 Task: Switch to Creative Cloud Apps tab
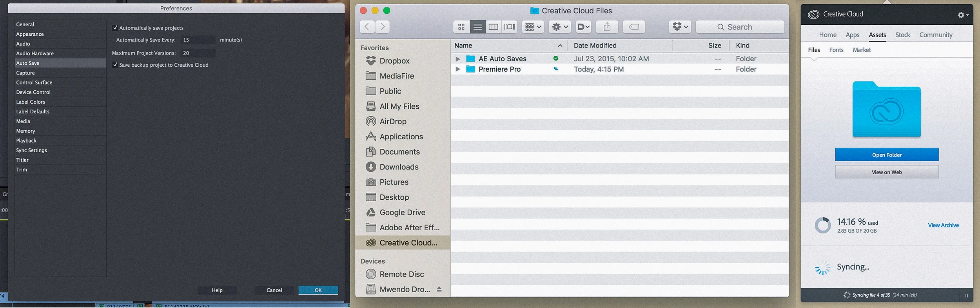[852, 35]
